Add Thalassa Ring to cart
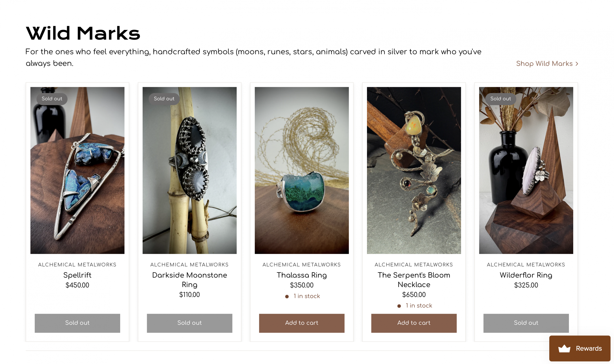 point(301,323)
